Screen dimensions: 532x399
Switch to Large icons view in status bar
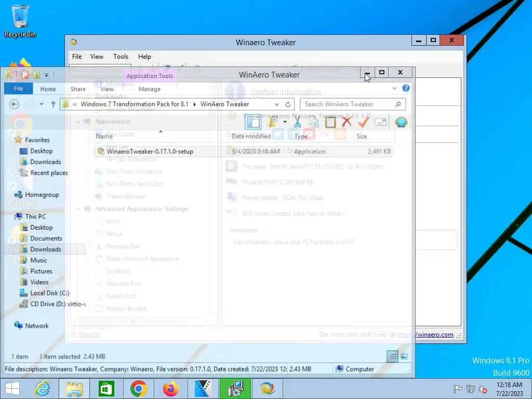pyautogui.click(x=404, y=356)
